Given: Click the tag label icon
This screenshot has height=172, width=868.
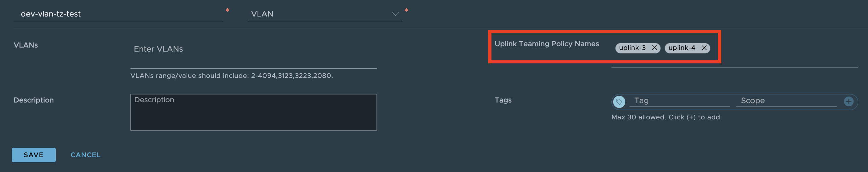Looking at the screenshot, I should pyautogui.click(x=619, y=102).
